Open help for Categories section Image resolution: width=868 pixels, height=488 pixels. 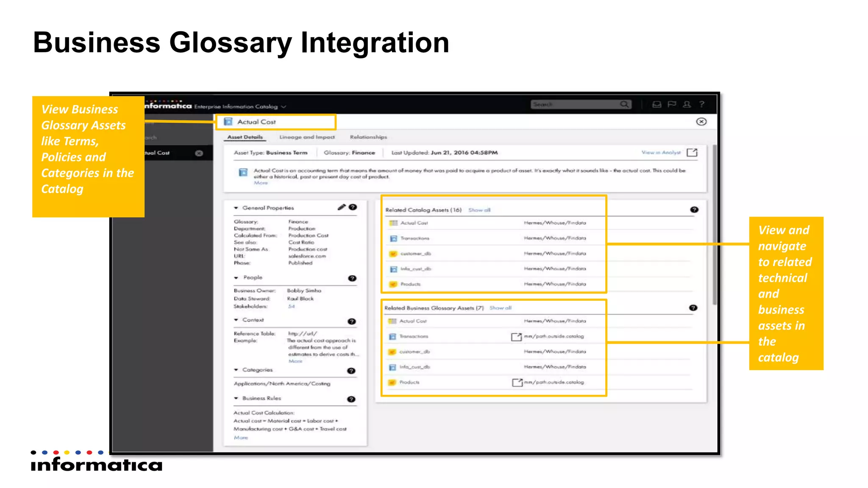point(351,371)
